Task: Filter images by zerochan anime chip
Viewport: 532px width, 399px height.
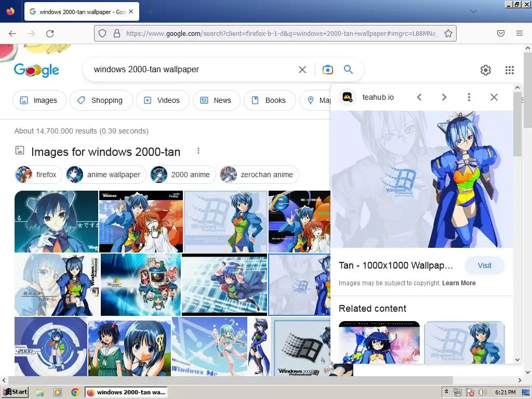Action: [259, 175]
